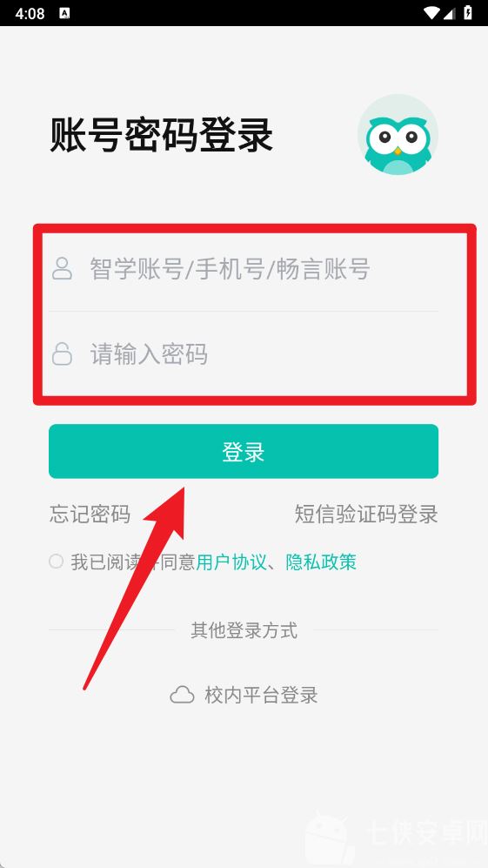Click the padlock icon in password field
Viewport: 488px width, 868px height.
pyautogui.click(x=62, y=353)
